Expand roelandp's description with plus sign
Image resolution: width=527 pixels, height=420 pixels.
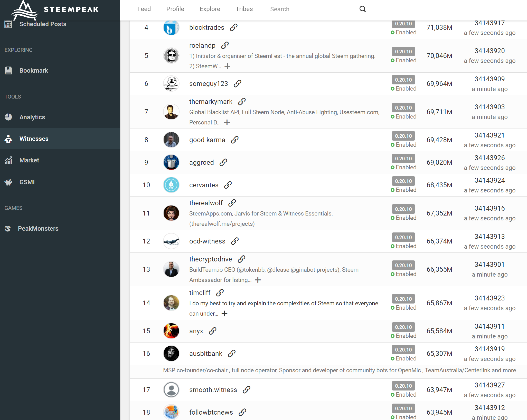(x=227, y=66)
